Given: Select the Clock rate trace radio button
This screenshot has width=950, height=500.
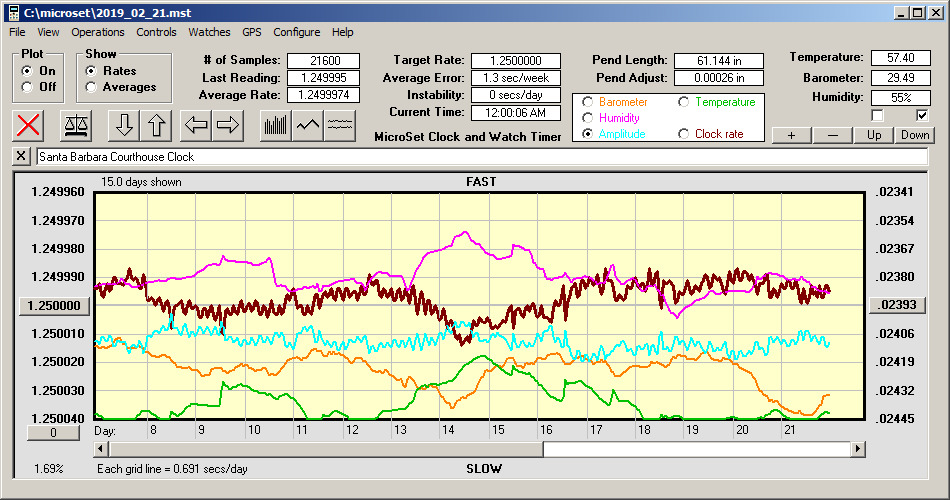Looking at the screenshot, I should 683,134.
